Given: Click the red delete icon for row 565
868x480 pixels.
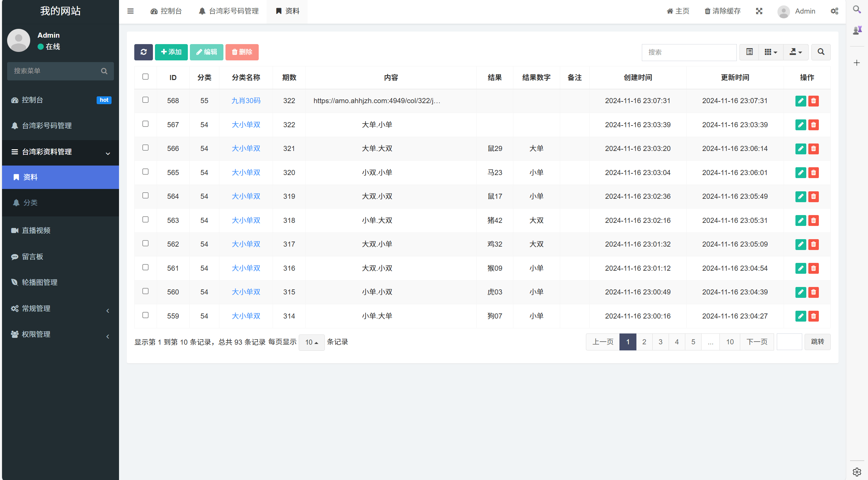Looking at the screenshot, I should pyautogui.click(x=813, y=173).
